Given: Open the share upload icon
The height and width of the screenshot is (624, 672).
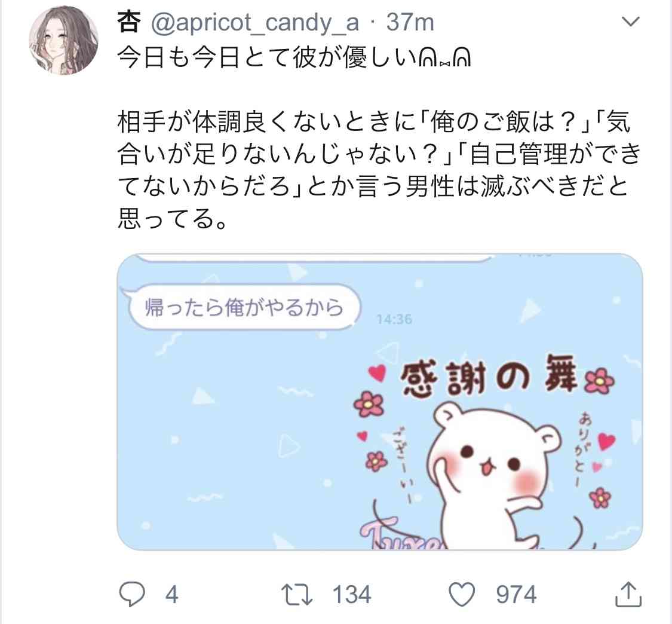Looking at the screenshot, I should pyautogui.click(x=628, y=594).
